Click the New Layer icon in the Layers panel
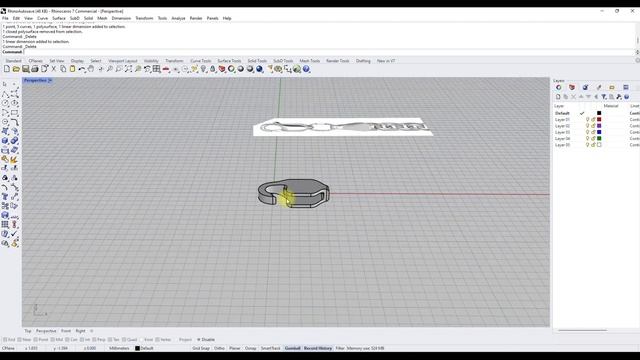This screenshot has width=640, height=360. 558,97
